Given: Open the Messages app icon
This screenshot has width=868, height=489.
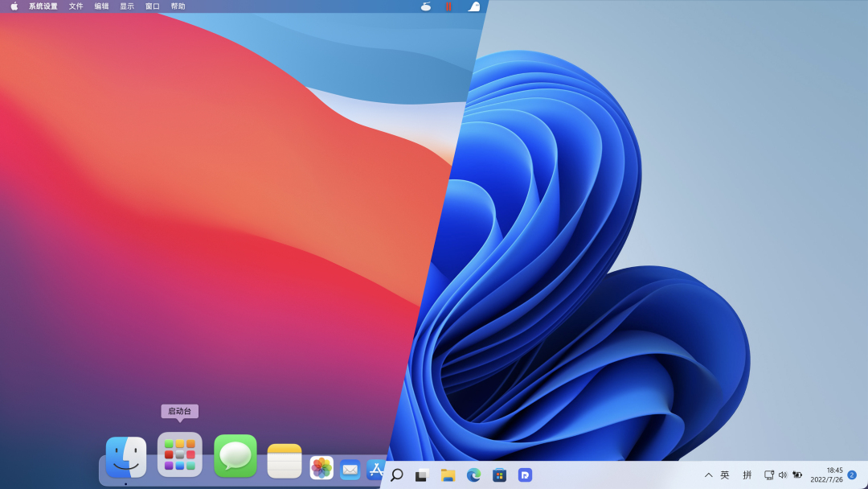Looking at the screenshot, I should (235, 455).
